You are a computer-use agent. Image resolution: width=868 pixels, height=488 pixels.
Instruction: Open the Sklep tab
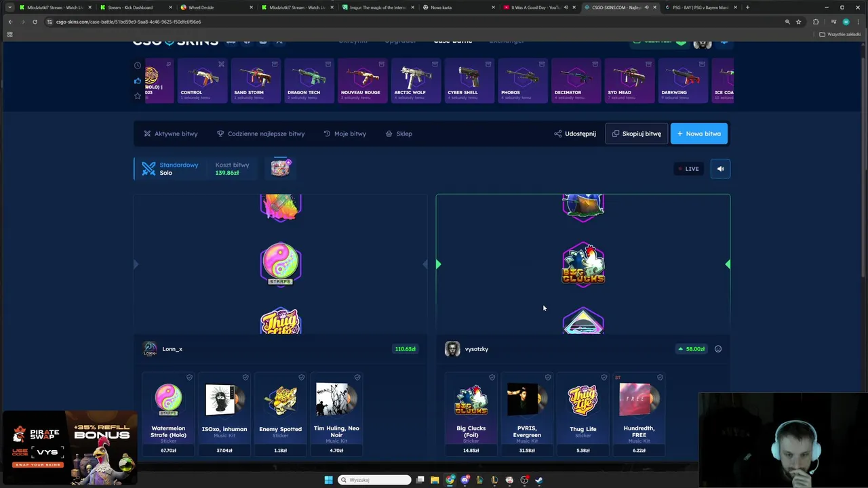tap(399, 134)
